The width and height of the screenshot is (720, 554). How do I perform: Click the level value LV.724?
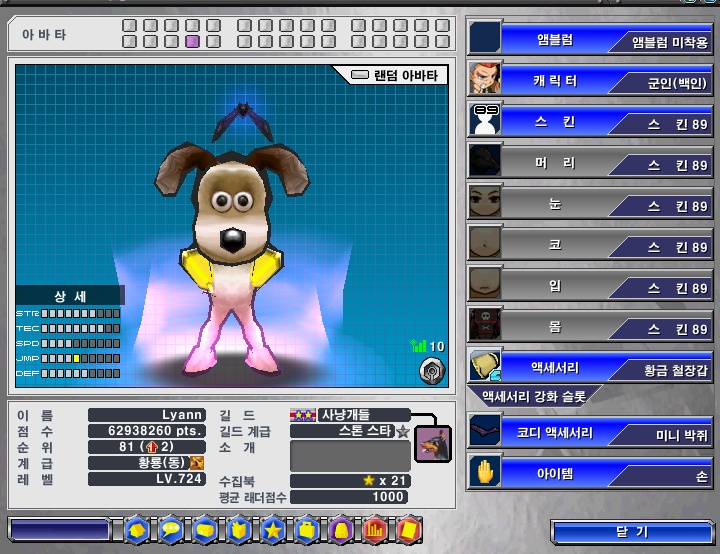click(x=179, y=479)
